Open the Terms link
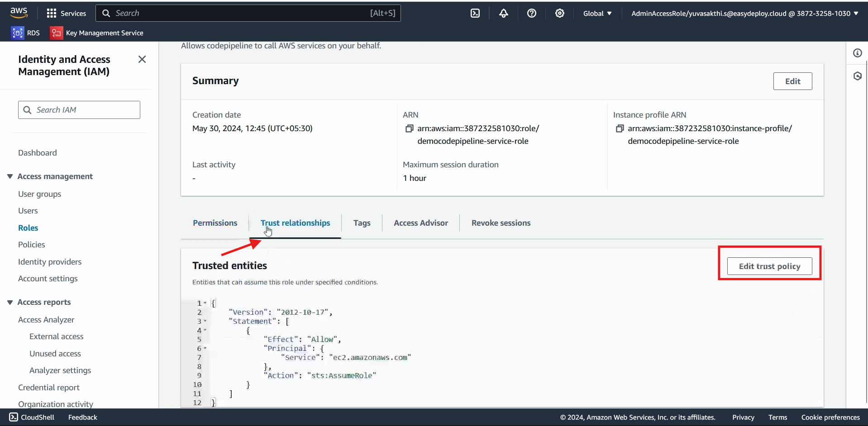The height and width of the screenshot is (426, 868). point(777,417)
